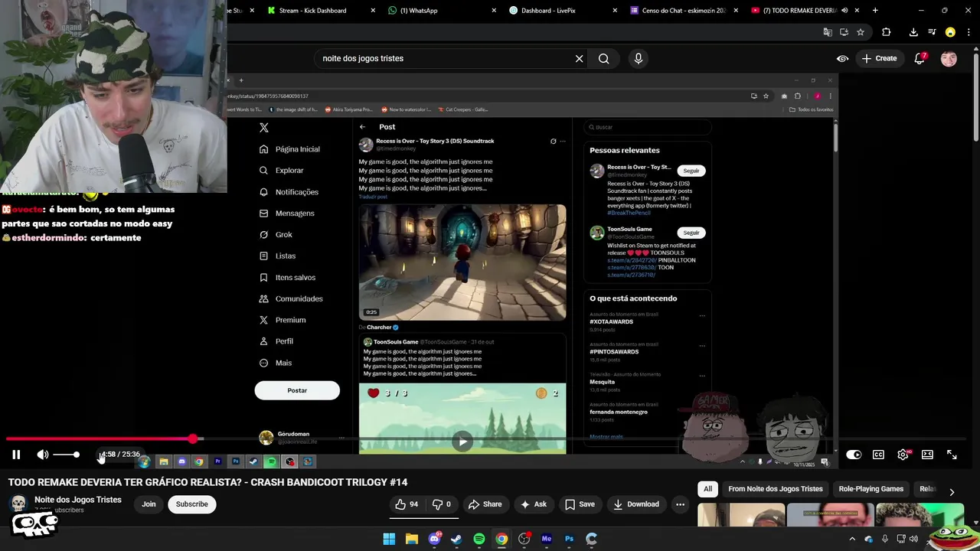Save the video to a playlist
The width and height of the screenshot is (980, 551).
click(580, 504)
